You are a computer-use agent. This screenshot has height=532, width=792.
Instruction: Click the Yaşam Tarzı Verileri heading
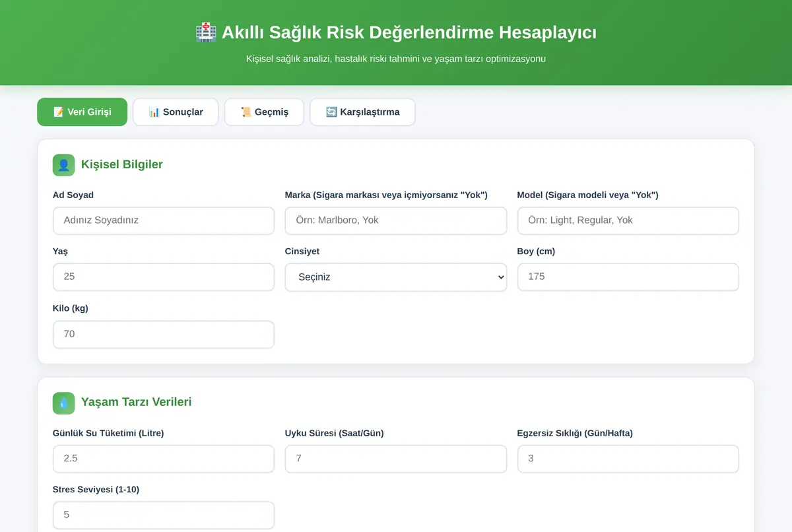(x=137, y=402)
